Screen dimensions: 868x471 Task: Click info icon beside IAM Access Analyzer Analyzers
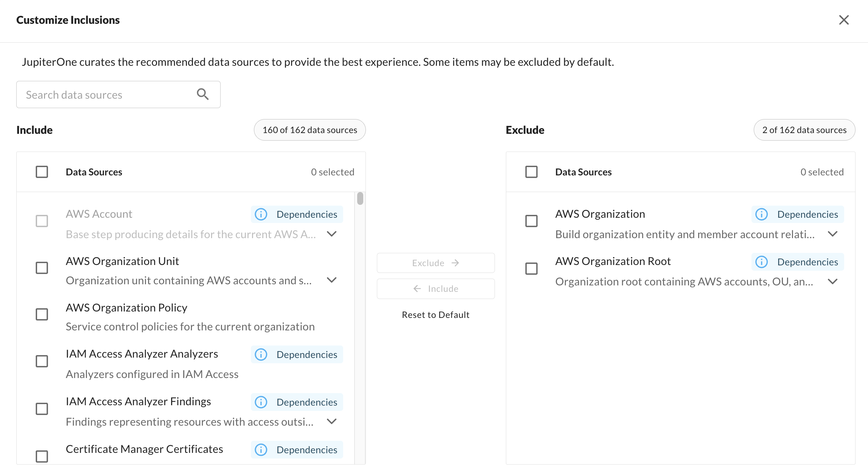coord(261,355)
